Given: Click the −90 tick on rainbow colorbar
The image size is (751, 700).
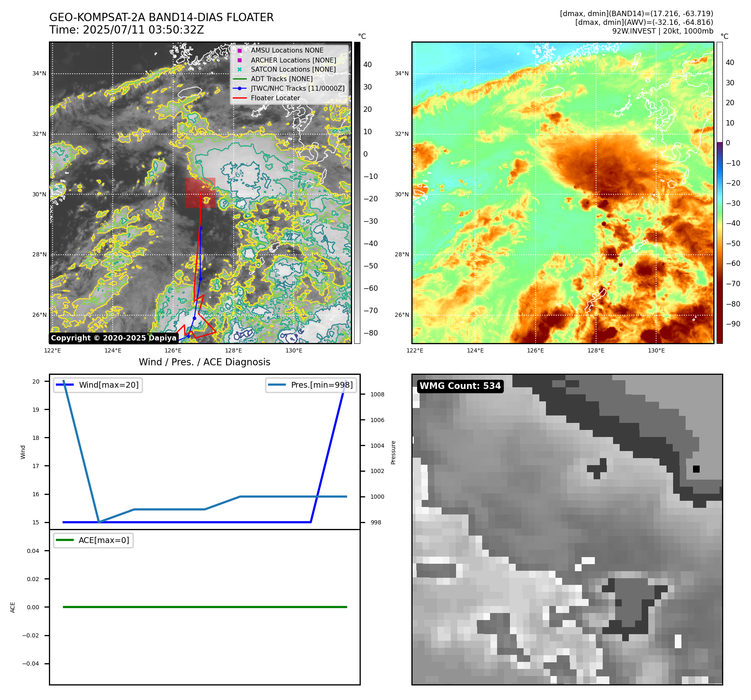Looking at the screenshot, I should [733, 324].
